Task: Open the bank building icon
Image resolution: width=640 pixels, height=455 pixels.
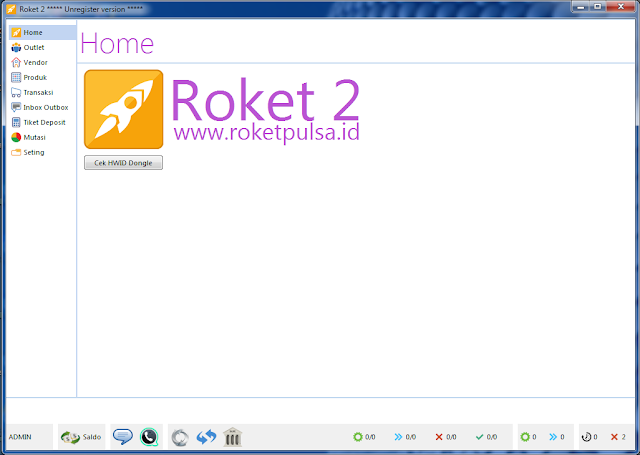Action: (x=233, y=437)
